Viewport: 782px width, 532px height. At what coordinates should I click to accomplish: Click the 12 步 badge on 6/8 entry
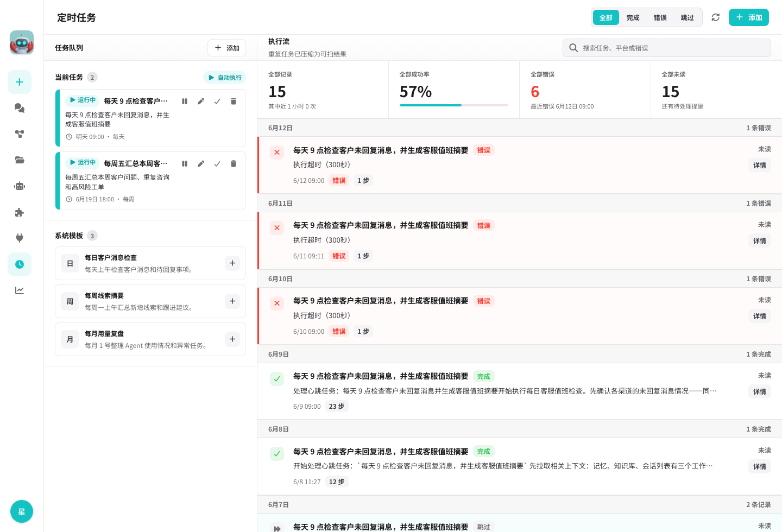(x=337, y=482)
